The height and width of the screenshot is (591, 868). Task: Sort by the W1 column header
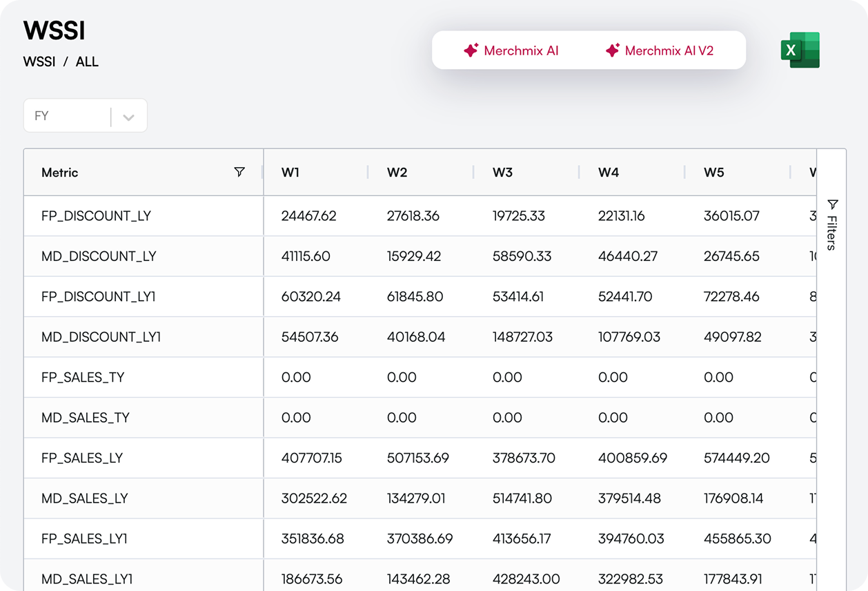[290, 173]
